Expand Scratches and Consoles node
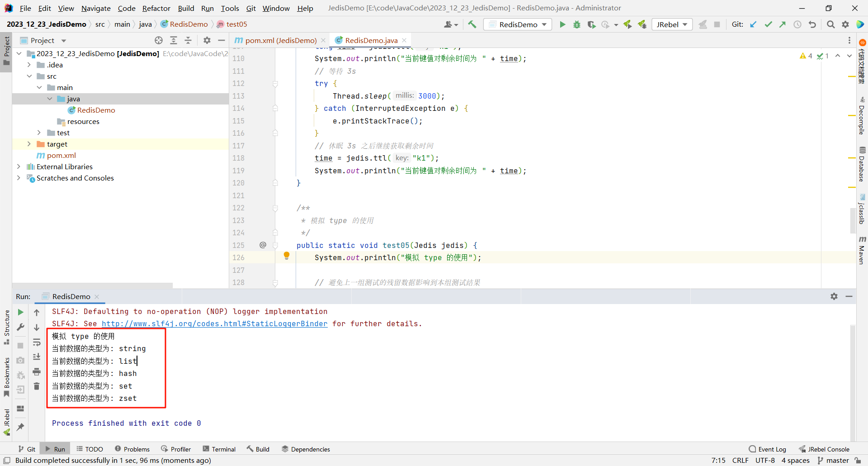868x466 pixels. 19,178
